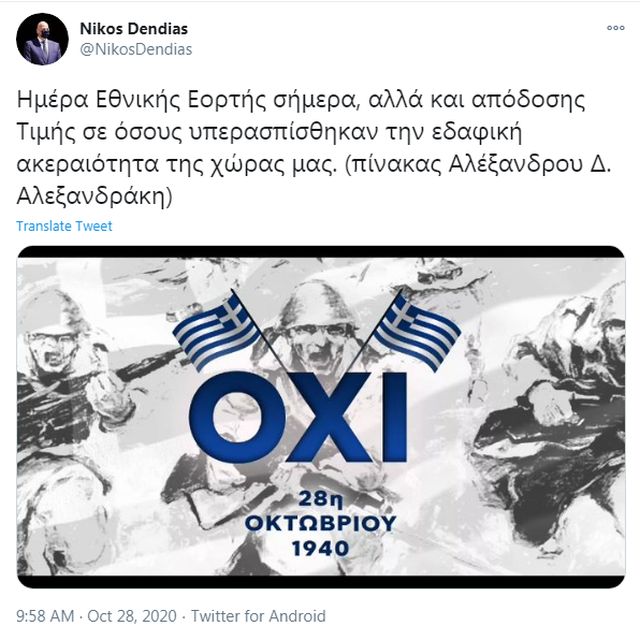
Task: Click the left Greek flag in image
Action: (x=217, y=329)
